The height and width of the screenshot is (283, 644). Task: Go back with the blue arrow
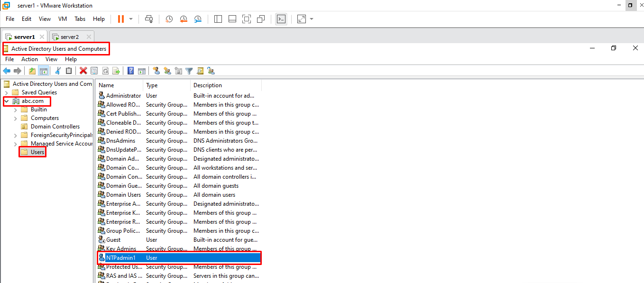pos(7,71)
